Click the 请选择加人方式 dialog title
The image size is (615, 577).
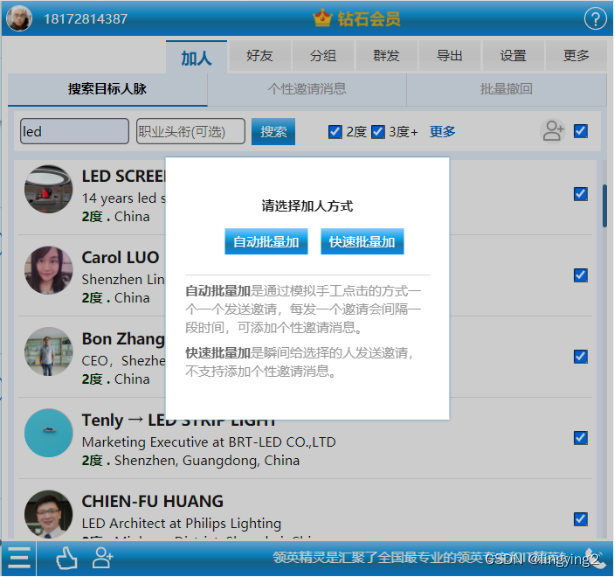[307, 206]
